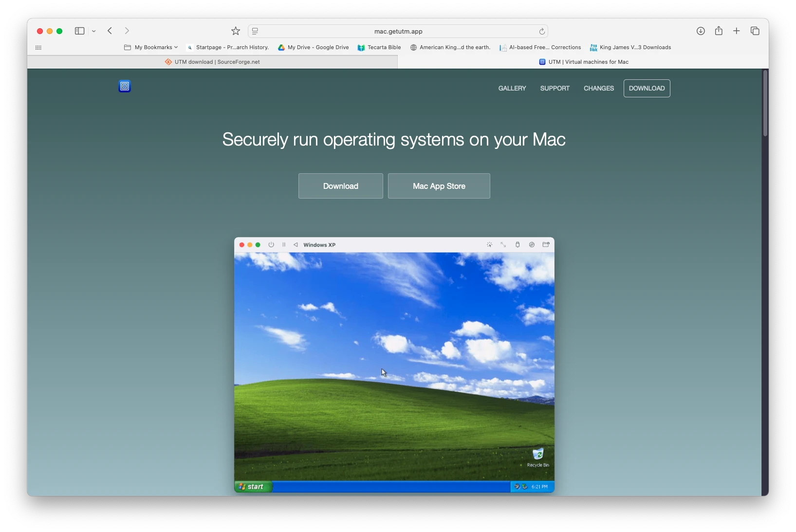
Task: Click the USB device icon in VM toolbar
Action: [518, 245]
